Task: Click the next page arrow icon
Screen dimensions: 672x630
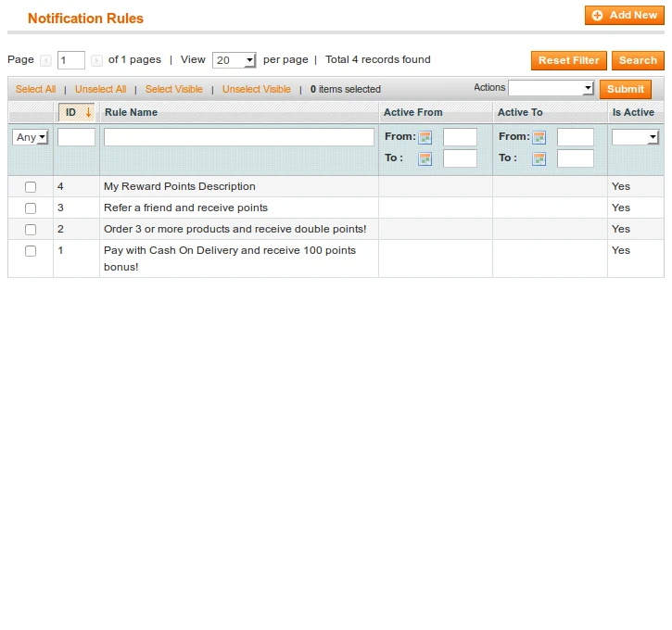Action: (x=96, y=60)
